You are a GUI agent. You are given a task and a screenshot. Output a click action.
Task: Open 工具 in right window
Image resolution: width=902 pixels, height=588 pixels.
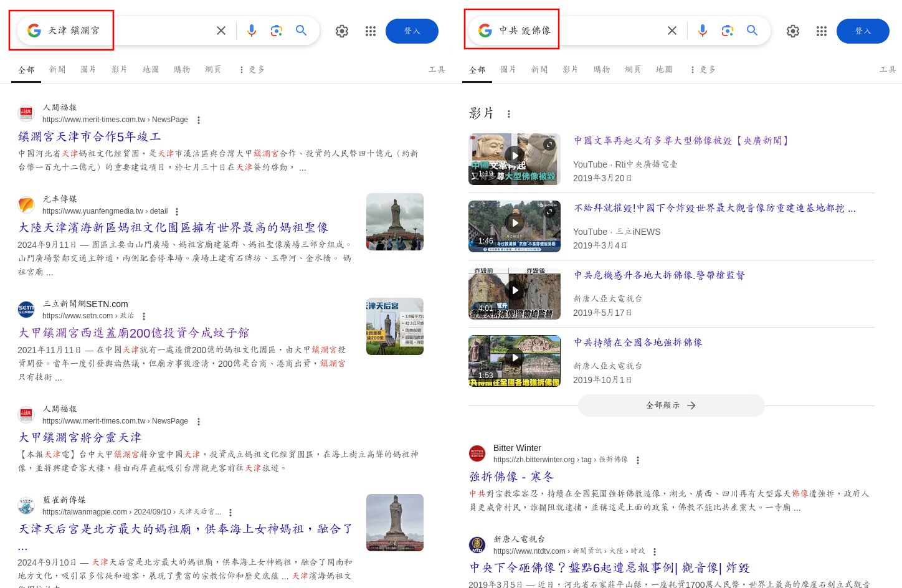(888, 70)
